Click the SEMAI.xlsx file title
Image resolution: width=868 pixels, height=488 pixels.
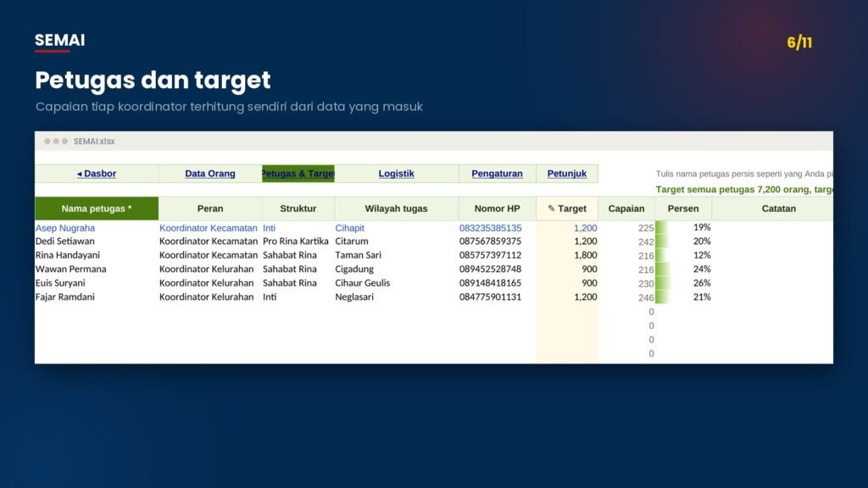(94, 141)
